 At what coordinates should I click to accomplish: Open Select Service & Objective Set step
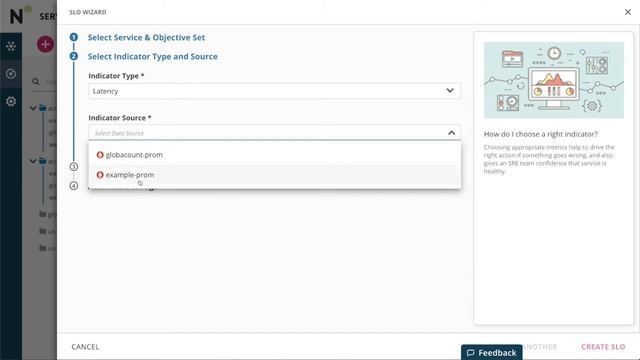click(147, 38)
